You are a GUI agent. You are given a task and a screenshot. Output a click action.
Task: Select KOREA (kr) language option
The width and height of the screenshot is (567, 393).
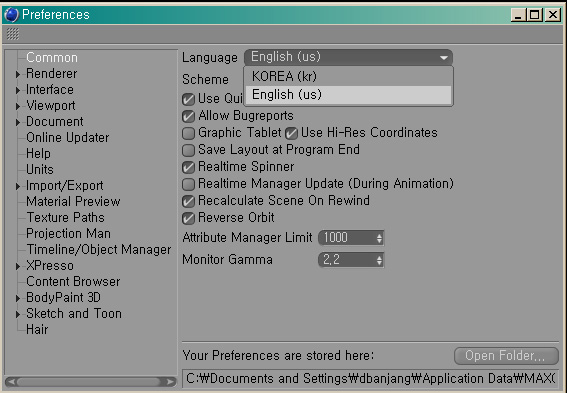(x=348, y=76)
